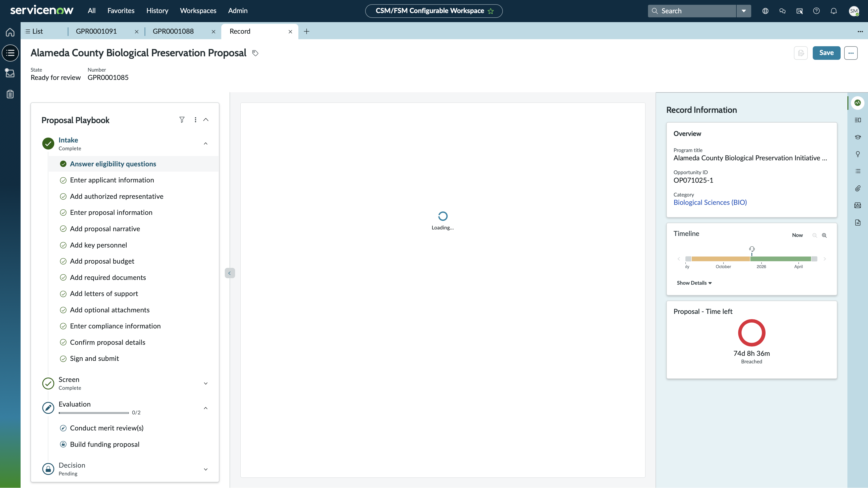The width and height of the screenshot is (868, 488).
Task: Zoom in the Timeline
Action: pyautogui.click(x=824, y=235)
